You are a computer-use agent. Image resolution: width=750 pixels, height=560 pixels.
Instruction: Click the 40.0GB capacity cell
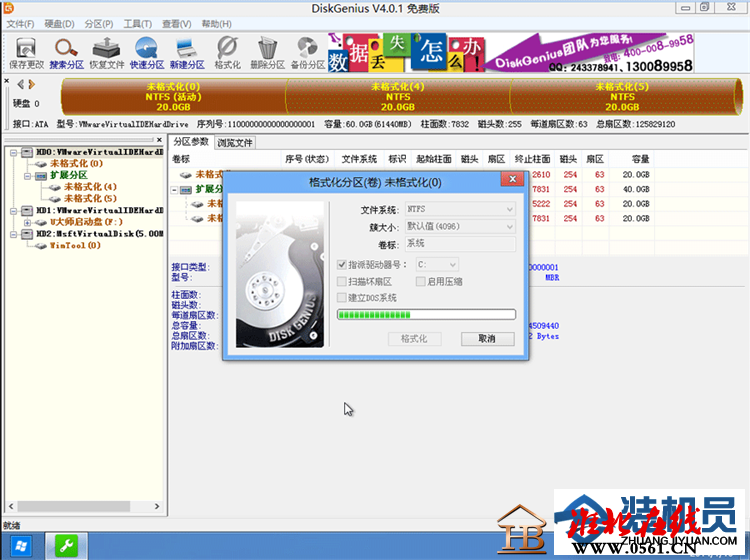click(x=636, y=189)
